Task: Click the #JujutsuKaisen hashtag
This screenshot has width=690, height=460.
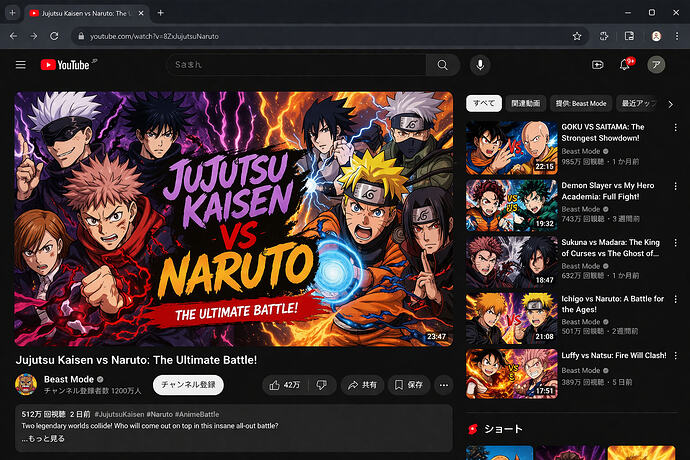Action: point(119,414)
